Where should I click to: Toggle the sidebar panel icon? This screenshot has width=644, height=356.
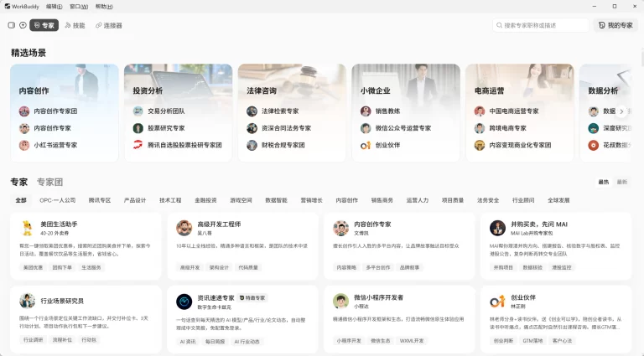coord(12,25)
